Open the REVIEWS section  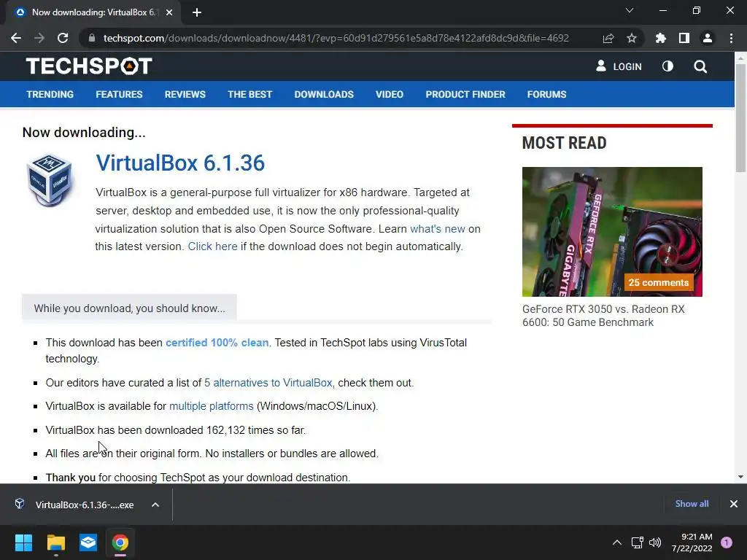pos(185,94)
